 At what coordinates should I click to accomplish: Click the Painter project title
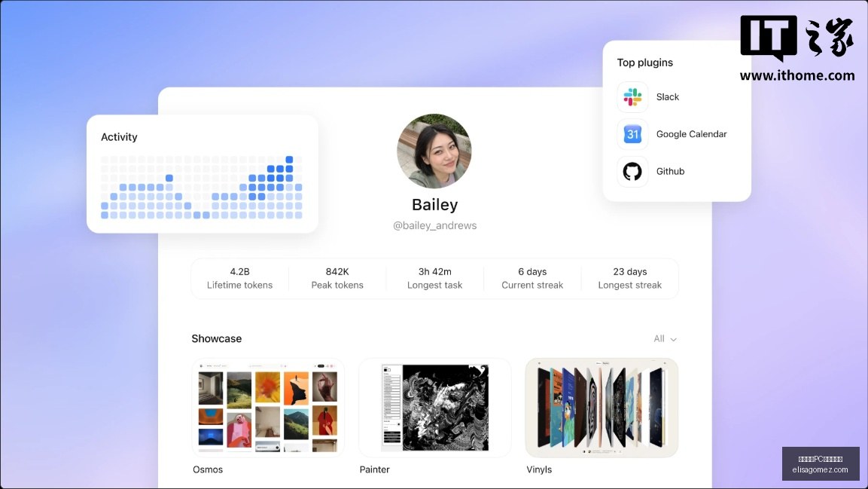[374, 469]
